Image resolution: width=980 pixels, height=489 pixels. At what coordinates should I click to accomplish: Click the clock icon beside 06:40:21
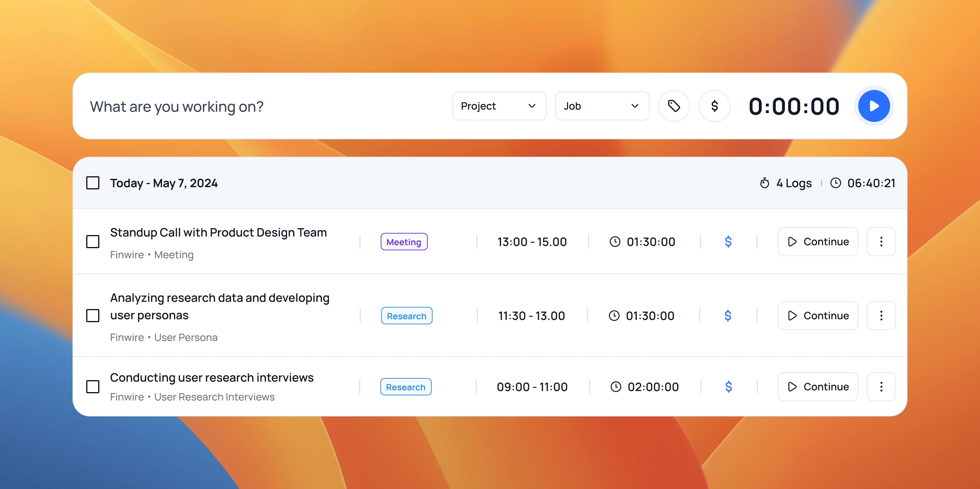[835, 183]
